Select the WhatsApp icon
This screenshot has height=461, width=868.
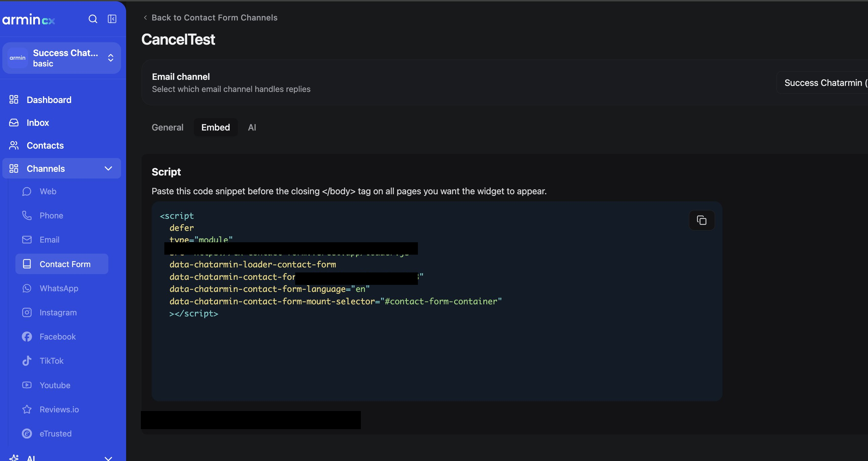point(26,288)
